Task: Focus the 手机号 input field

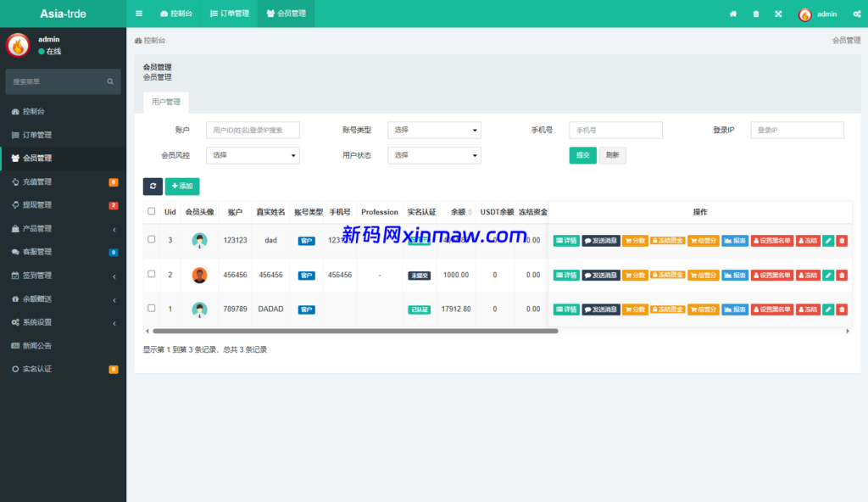Action: pyautogui.click(x=615, y=131)
